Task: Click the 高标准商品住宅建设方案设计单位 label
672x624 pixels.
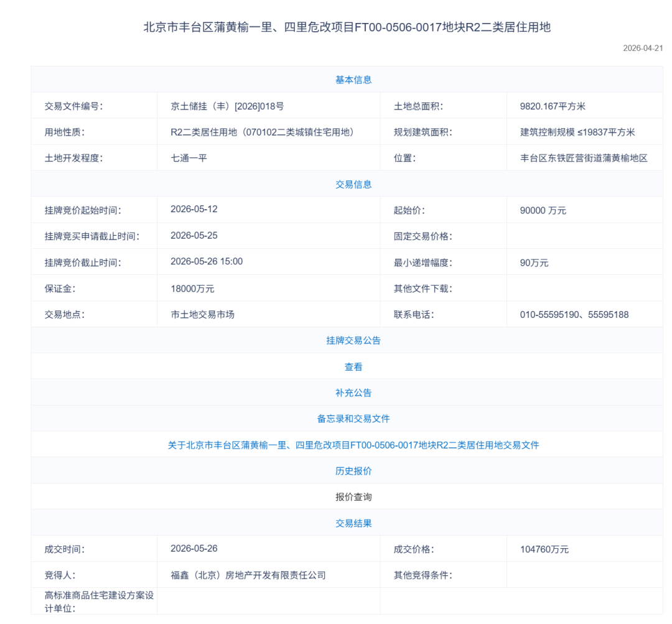Action: tap(99, 602)
